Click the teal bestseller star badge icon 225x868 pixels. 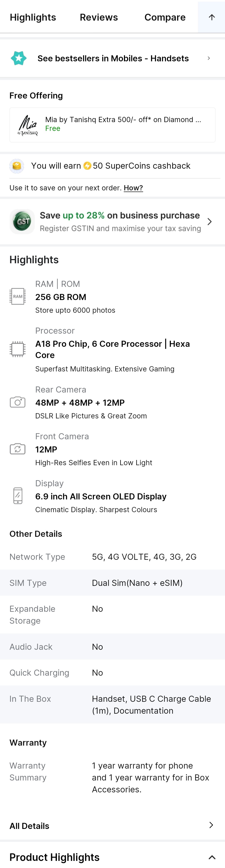19,58
